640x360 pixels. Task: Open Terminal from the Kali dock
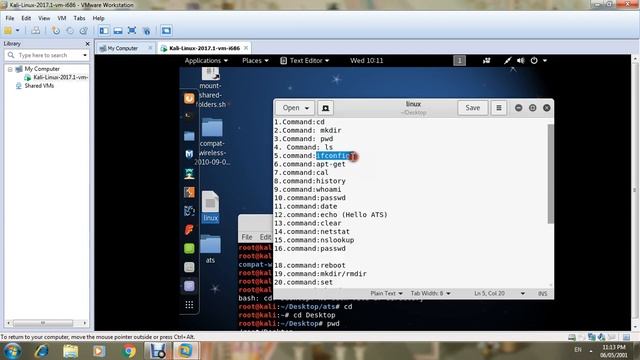point(189,117)
